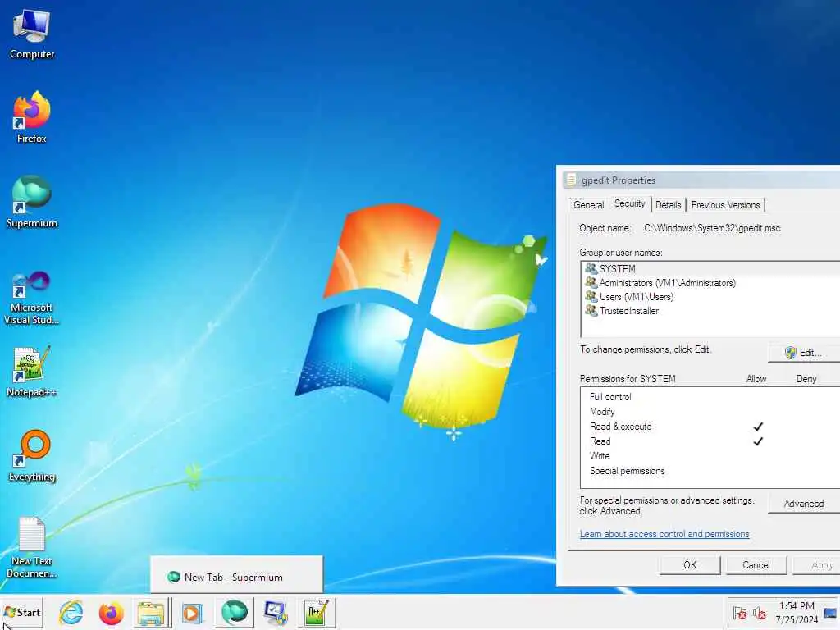This screenshot has height=630, width=840.
Task: Click the Notepad++ taskbar icon
Action: 316,612
